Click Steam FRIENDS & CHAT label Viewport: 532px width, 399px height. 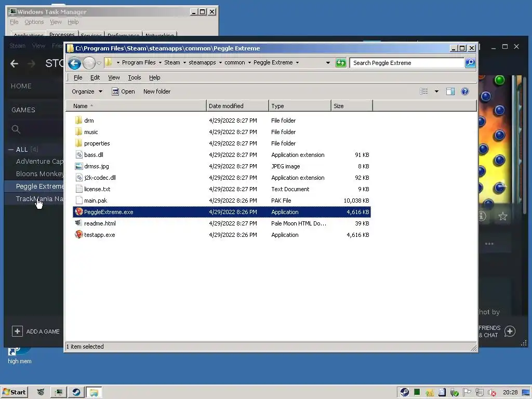489,331
